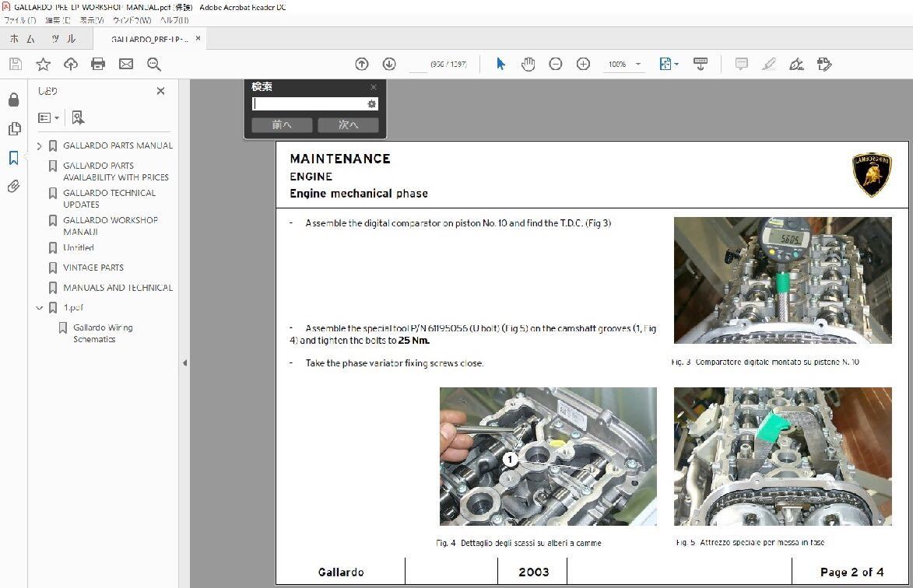
Task: Activate the arrow selection tool
Action: click(500, 64)
